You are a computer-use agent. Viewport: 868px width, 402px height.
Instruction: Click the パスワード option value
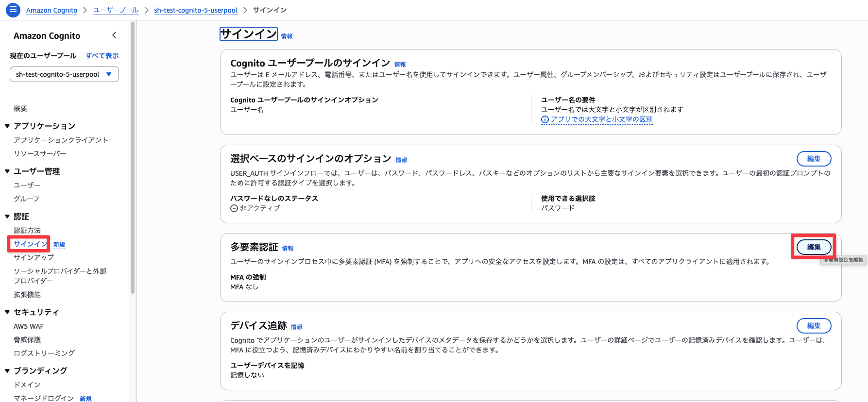(x=558, y=208)
